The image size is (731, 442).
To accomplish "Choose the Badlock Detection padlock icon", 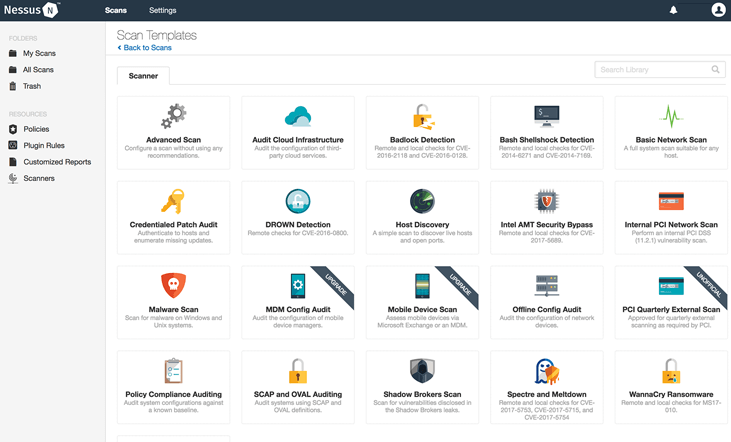I will point(423,117).
